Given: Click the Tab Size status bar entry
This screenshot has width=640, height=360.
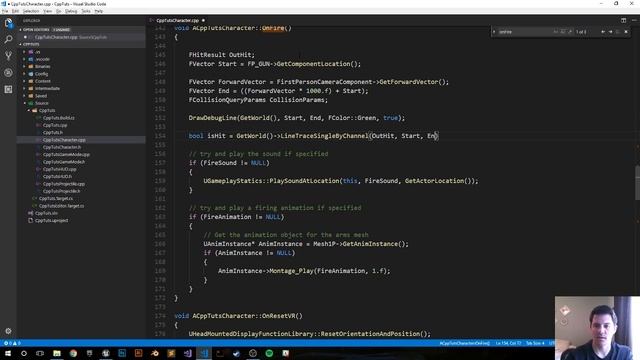Looking at the screenshot, I should coord(535,343).
